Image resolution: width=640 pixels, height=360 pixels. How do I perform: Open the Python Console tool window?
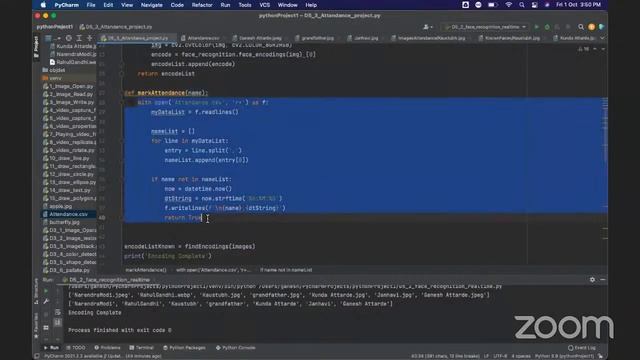(236, 348)
